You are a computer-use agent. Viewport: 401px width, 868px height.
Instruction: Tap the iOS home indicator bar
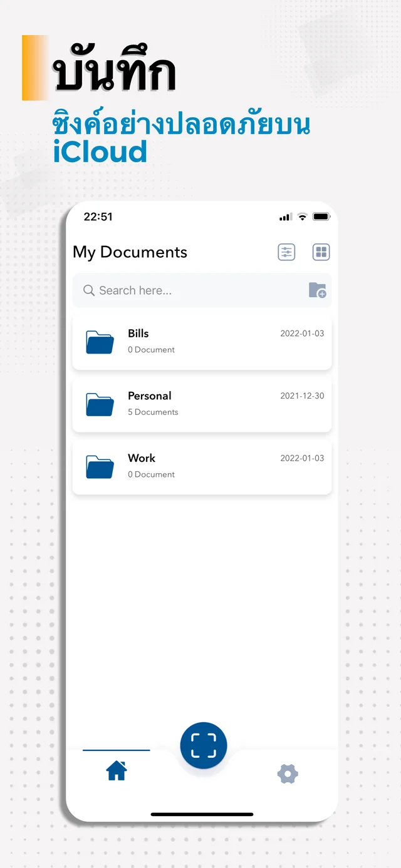[202, 814]
